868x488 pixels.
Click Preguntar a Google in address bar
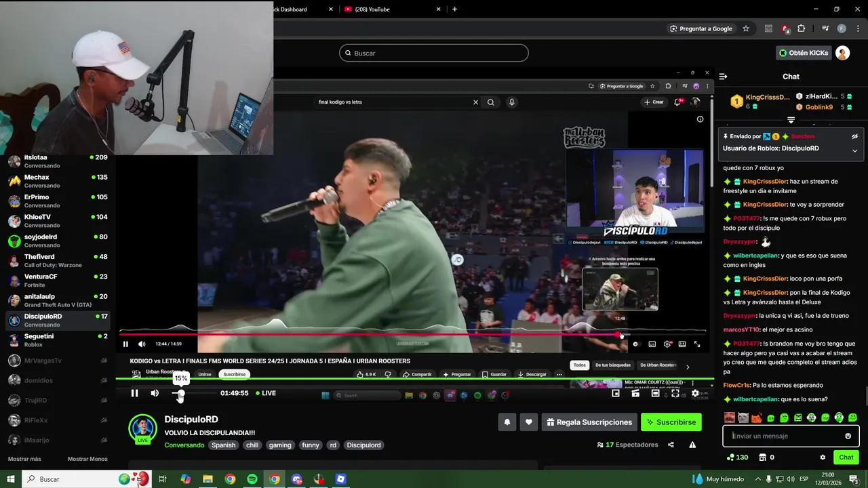[701, 28]
